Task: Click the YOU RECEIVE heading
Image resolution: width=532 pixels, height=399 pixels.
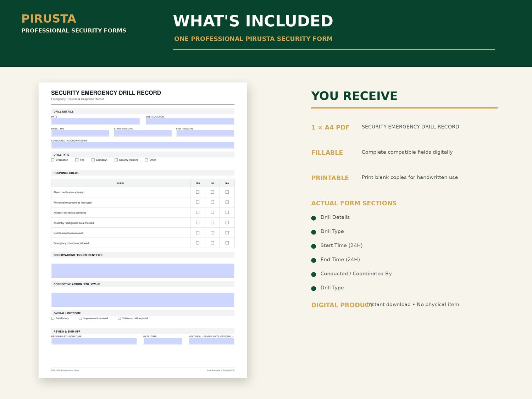Action: 354,96
